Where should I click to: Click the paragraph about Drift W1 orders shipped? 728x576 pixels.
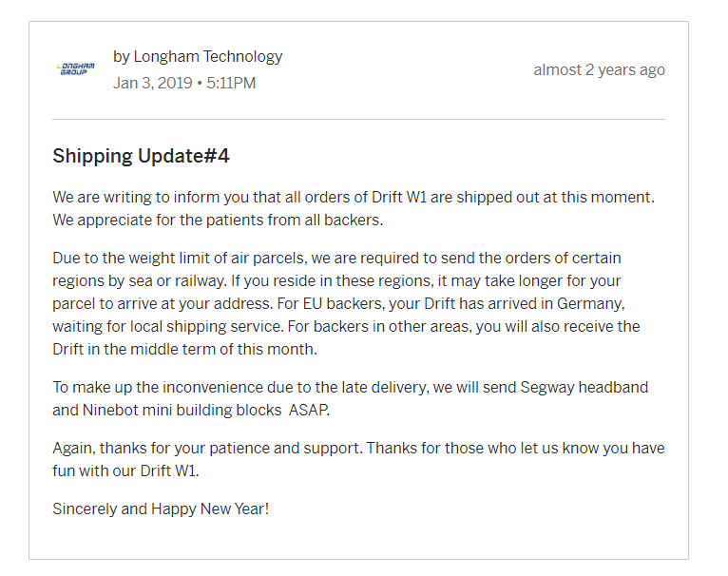tap(354, 208)
